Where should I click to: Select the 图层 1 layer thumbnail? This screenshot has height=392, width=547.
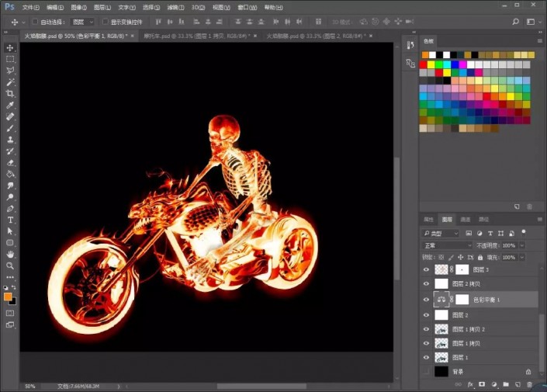tap(441, 357)
